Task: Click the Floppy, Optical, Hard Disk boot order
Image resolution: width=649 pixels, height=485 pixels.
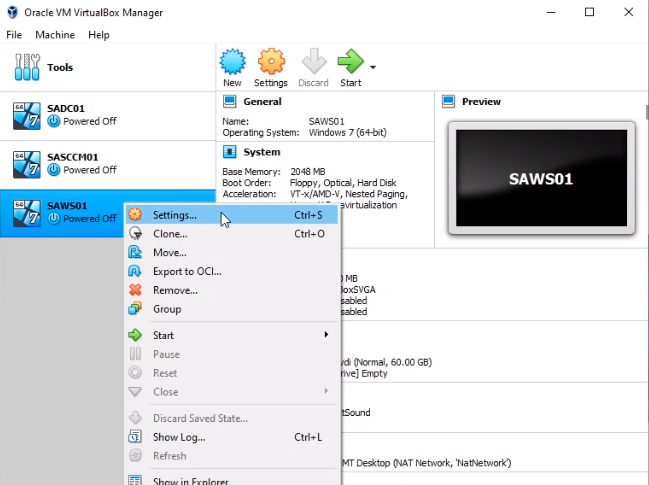Action: tap(343, 183)
